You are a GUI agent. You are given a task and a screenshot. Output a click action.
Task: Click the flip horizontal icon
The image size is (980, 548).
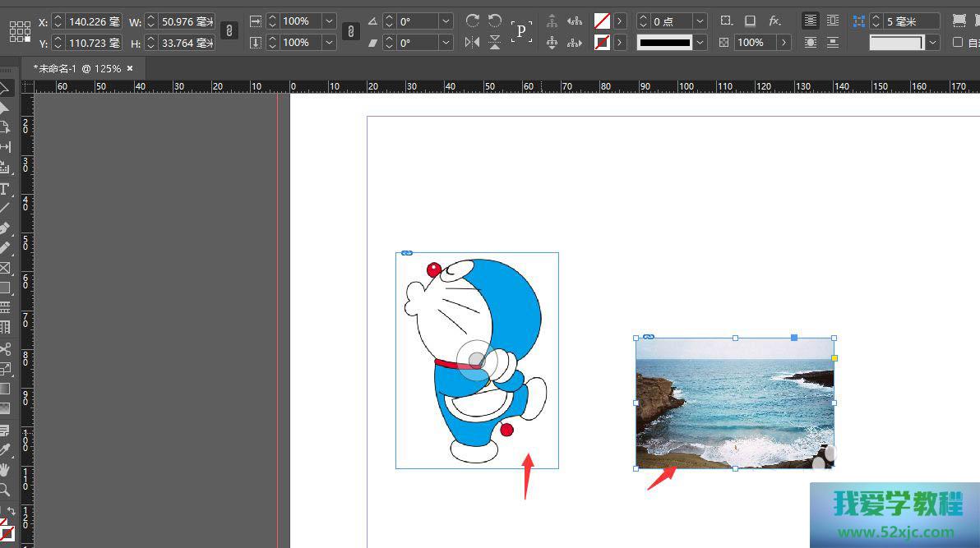472,42
